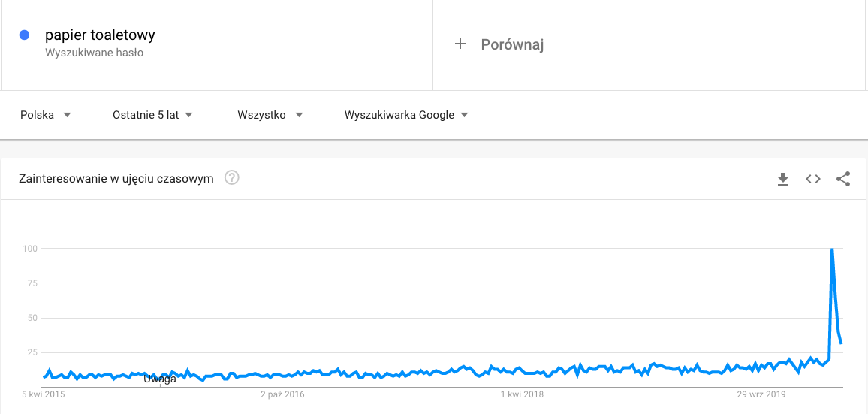Share the interest over time chart
Viewport: 868px width, 414px height.
843,179
